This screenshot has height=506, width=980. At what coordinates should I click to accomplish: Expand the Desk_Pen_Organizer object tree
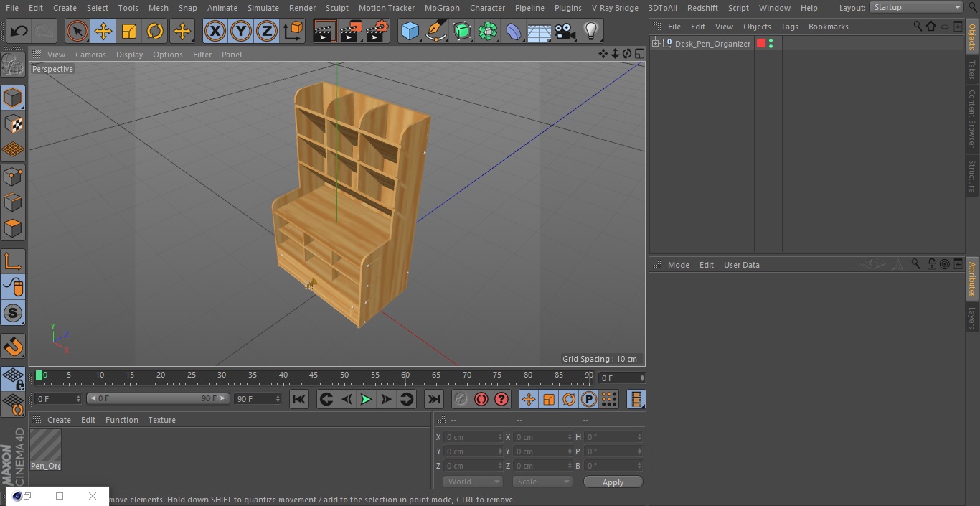point(655,44)
